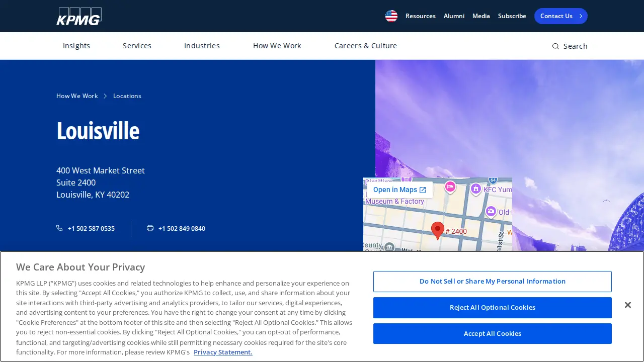The height and width of the screenshot is (362, 644).
Task: Click the purple camera map marker
Action: tap(491, 212)
